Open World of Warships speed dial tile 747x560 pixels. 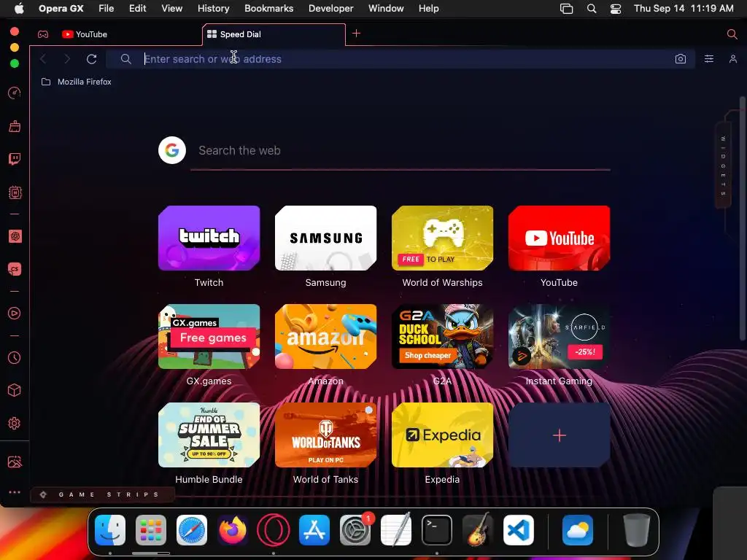point(443,238)
